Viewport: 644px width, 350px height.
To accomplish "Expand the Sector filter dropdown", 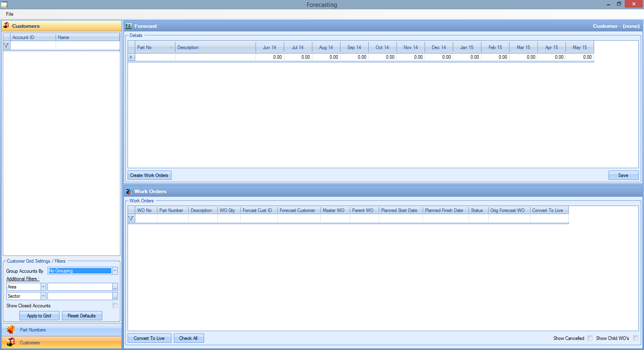I will click(43, 296).
